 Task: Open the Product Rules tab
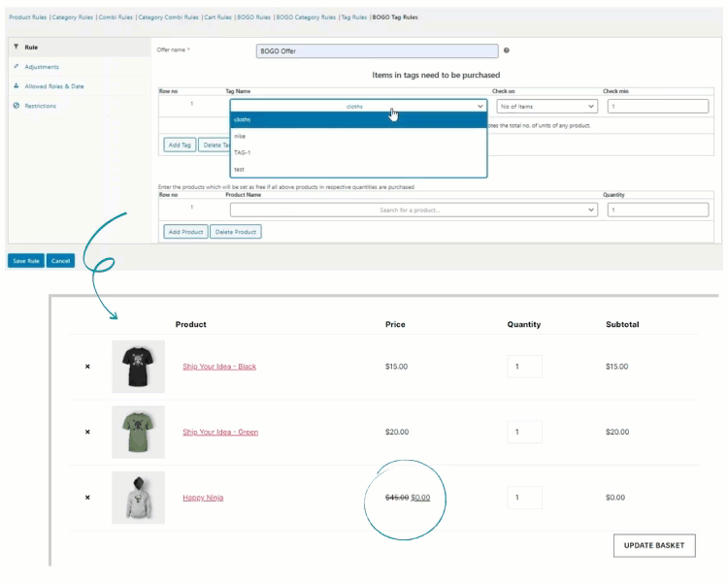(28, 17)
